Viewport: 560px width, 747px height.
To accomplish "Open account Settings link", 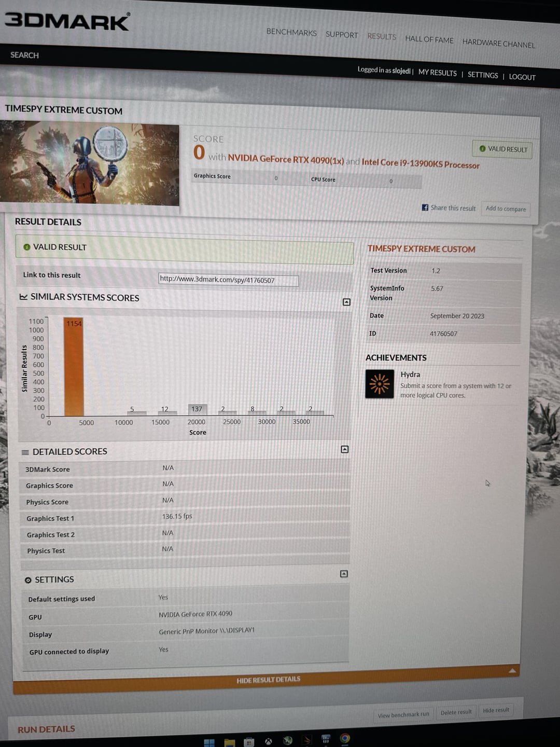I will 483,75.
